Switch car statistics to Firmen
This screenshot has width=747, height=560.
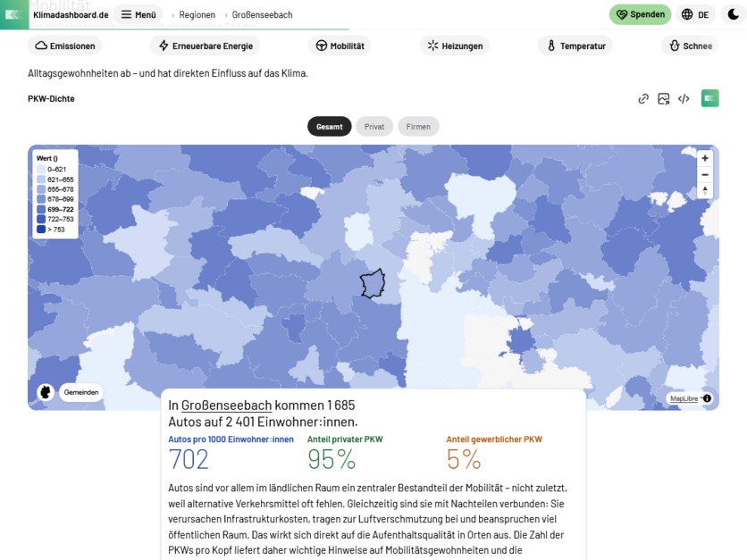click(x=418, y=126)
